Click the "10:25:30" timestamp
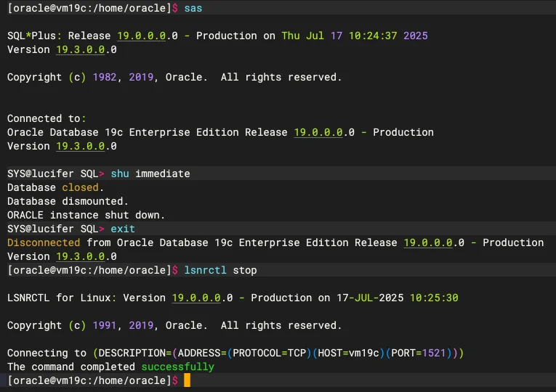This screenshot has height=392, width=556. 434,298
